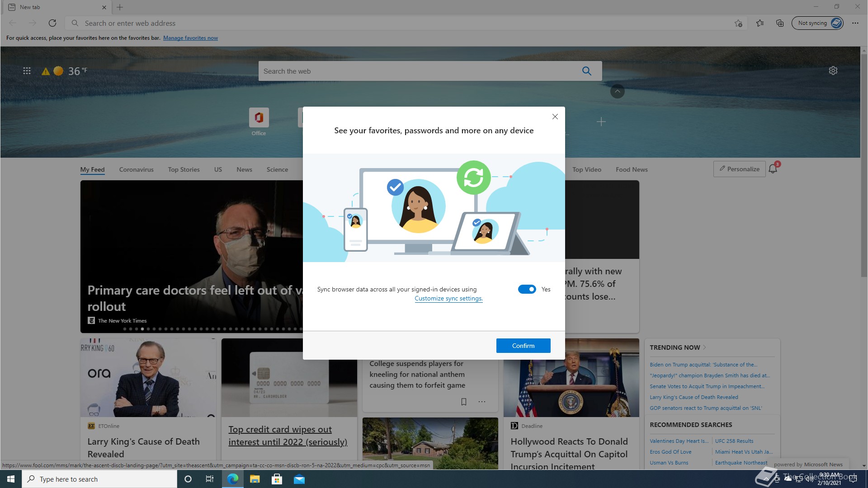Open the app launcher grid icon
Viewport: 868px width, 488px height.
click(x=27, y=71)
